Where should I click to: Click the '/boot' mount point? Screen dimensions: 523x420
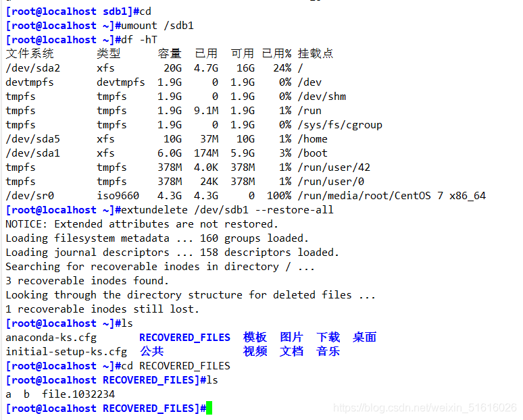[313, 153]
